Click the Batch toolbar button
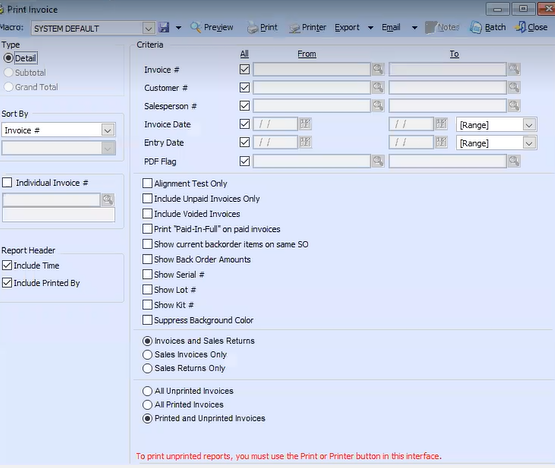This screenshot has width=555, height=468. [x=488, y=27]
